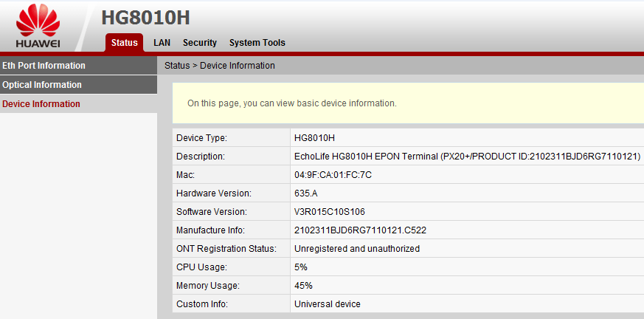
Task: Switch to the LAN tab
Action: coord(162,43)
